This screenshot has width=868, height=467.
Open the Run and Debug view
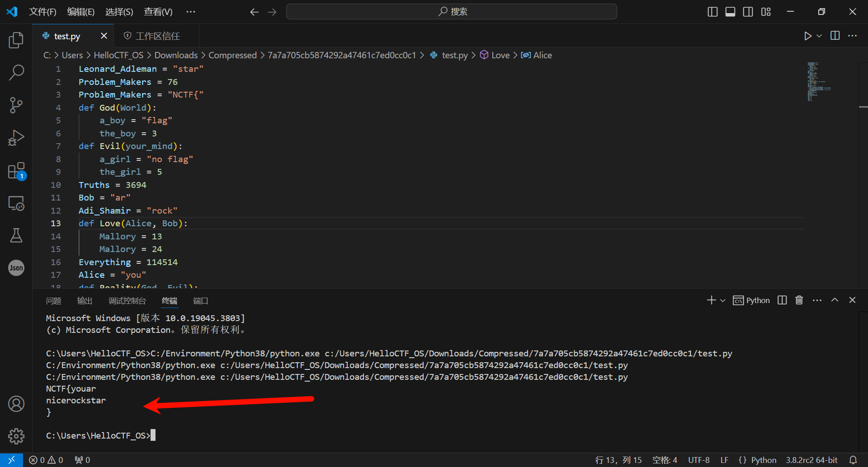[x=16, y=138]
